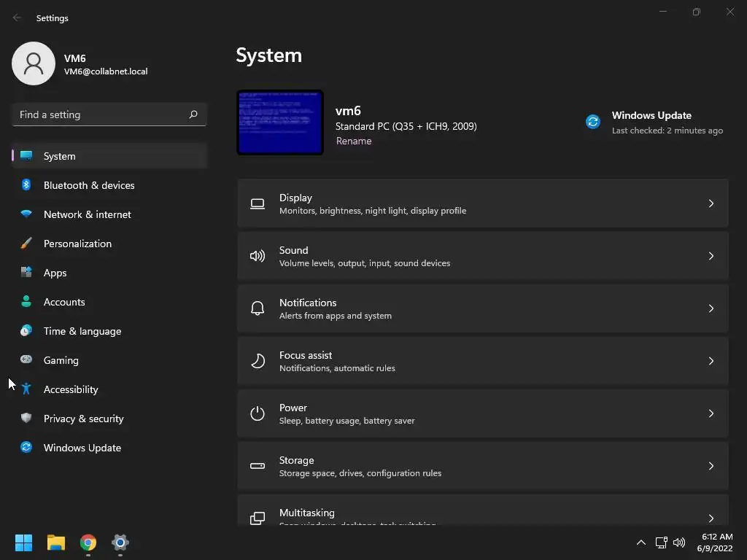747x560 pixels.
Task: Click the Privacy & security shield icon
Action: pos(26,418)
